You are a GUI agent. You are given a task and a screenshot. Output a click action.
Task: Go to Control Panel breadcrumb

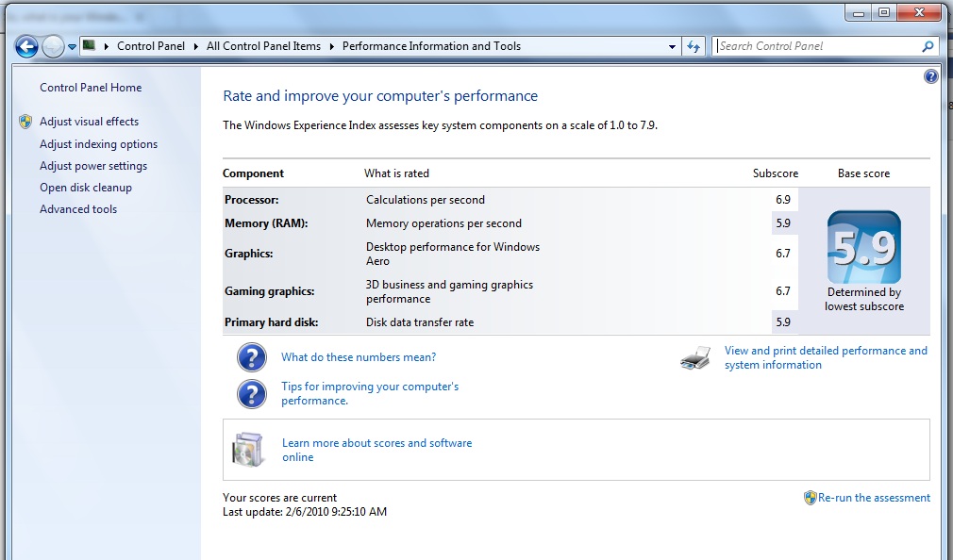[151, 46]
